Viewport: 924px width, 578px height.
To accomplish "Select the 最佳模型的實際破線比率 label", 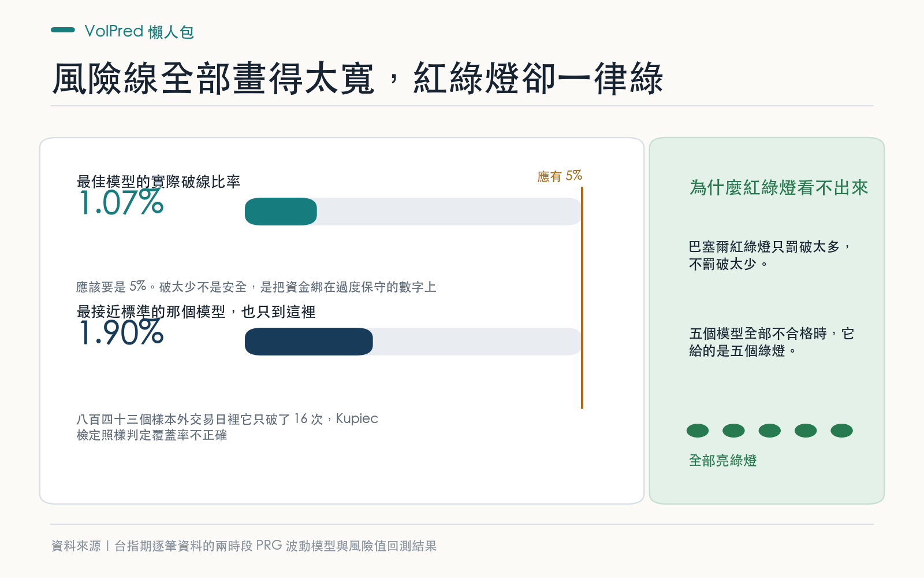I will 158,181.
